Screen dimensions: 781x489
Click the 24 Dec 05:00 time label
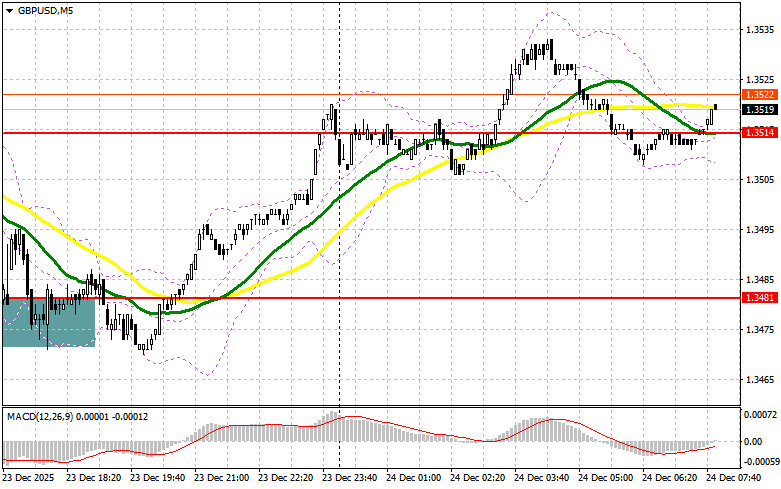[x=606, y=478]
